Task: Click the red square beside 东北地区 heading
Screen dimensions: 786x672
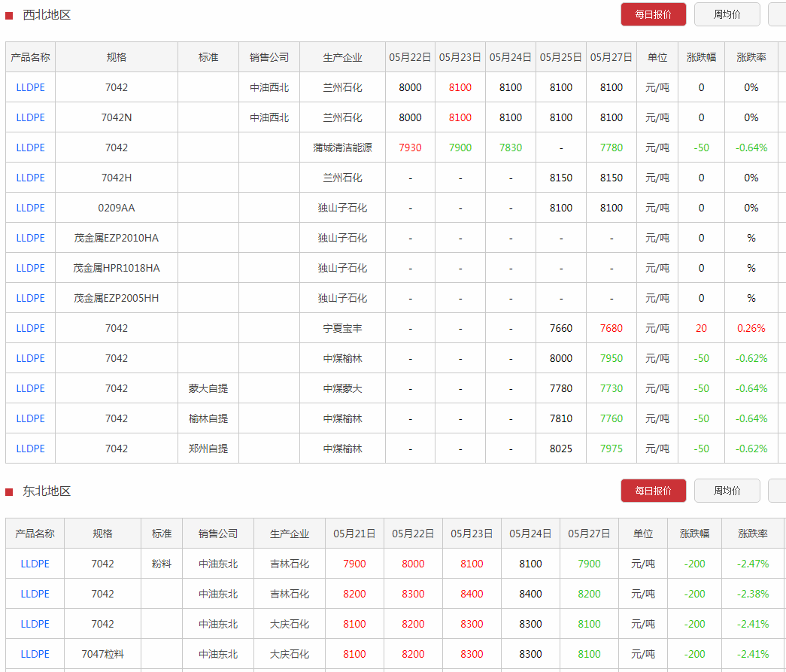Action: click(x=9, y=492)
